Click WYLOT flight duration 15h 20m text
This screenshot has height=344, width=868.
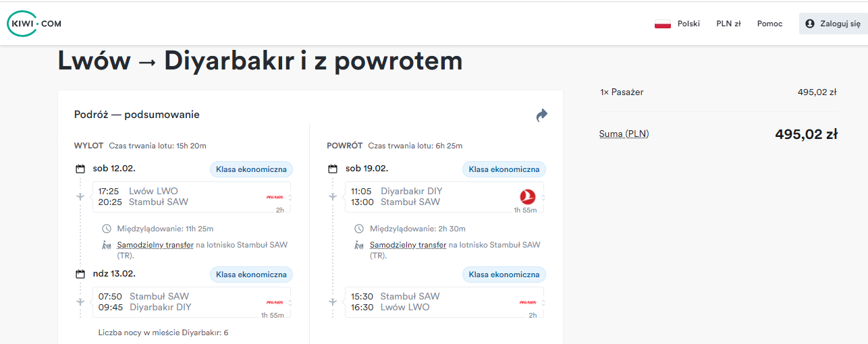click(157, 146)
